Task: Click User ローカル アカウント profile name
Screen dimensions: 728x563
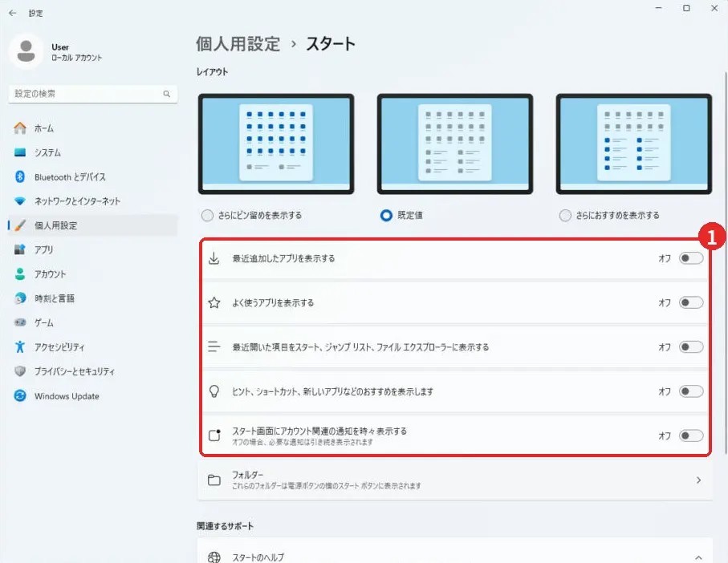Action: tap(76, 52)
